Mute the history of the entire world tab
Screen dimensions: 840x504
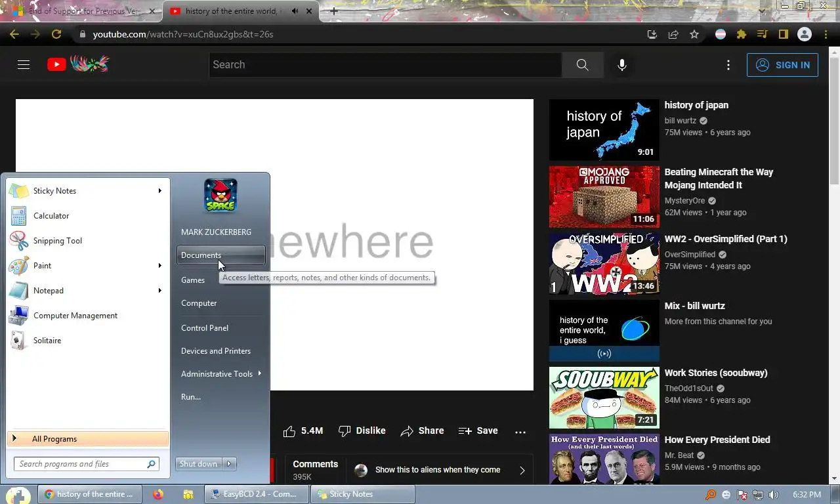tap(295, 11)
